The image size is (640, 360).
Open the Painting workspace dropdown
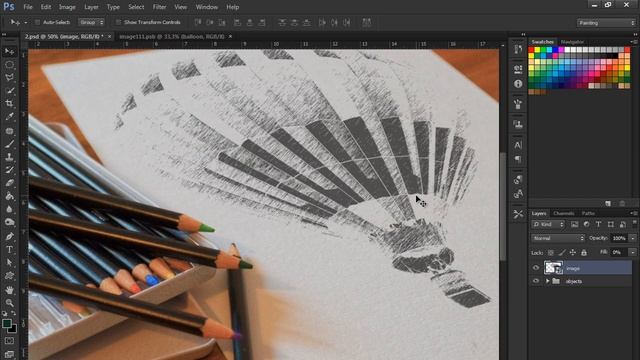click(x=606, y=23)
